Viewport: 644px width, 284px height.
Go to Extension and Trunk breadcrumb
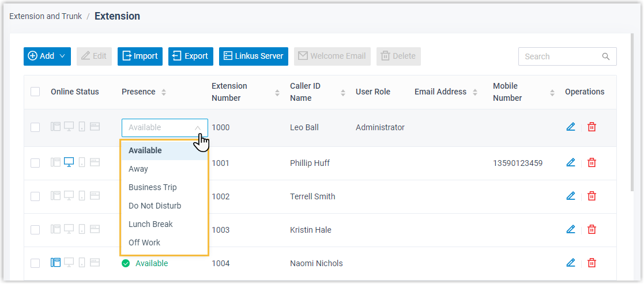coord(46,16)
